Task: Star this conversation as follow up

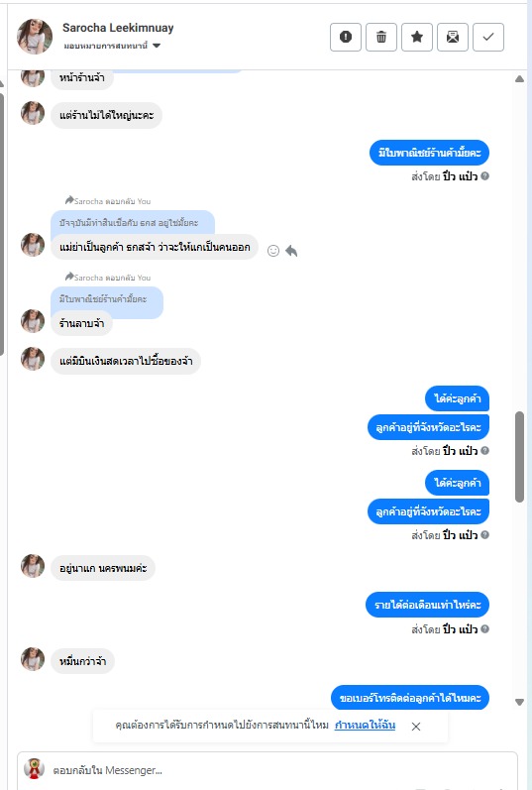Action: [x=417, y=38]
